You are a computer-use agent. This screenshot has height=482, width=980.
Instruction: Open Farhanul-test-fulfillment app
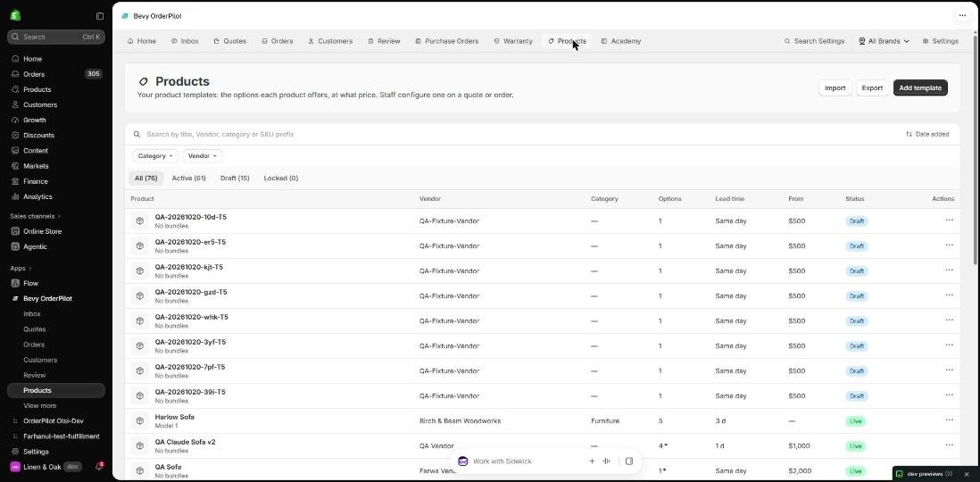62,436
